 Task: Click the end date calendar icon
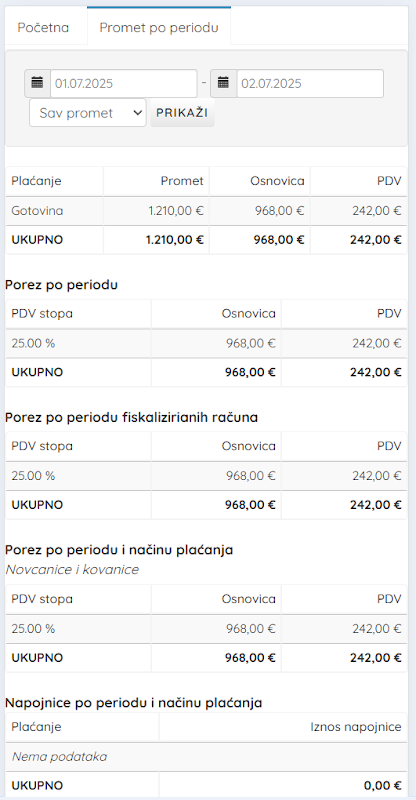(x=223, y=83)
